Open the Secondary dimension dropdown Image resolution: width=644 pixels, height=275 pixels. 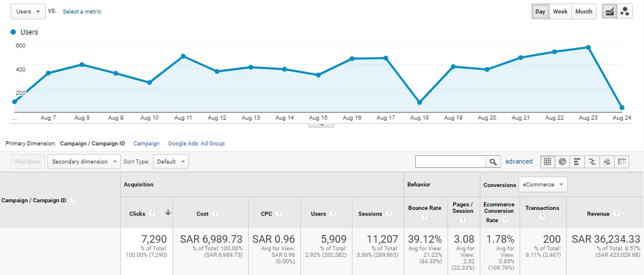(84, 162)
